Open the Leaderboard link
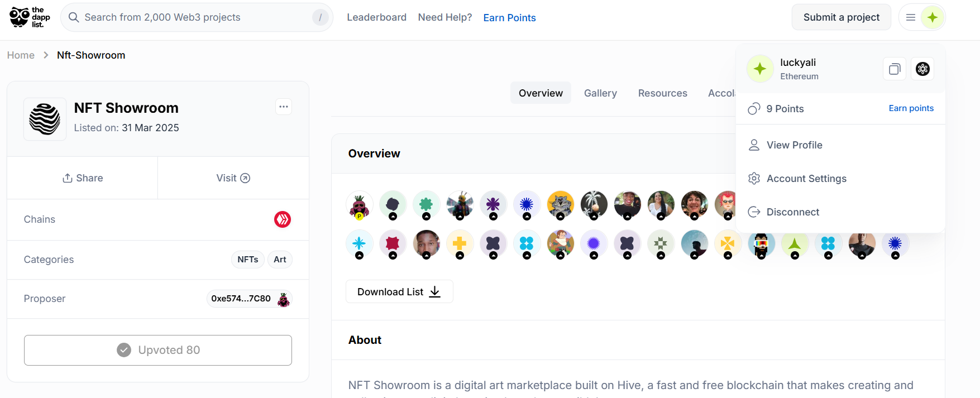The image size is (980, 398). point(377,17)
